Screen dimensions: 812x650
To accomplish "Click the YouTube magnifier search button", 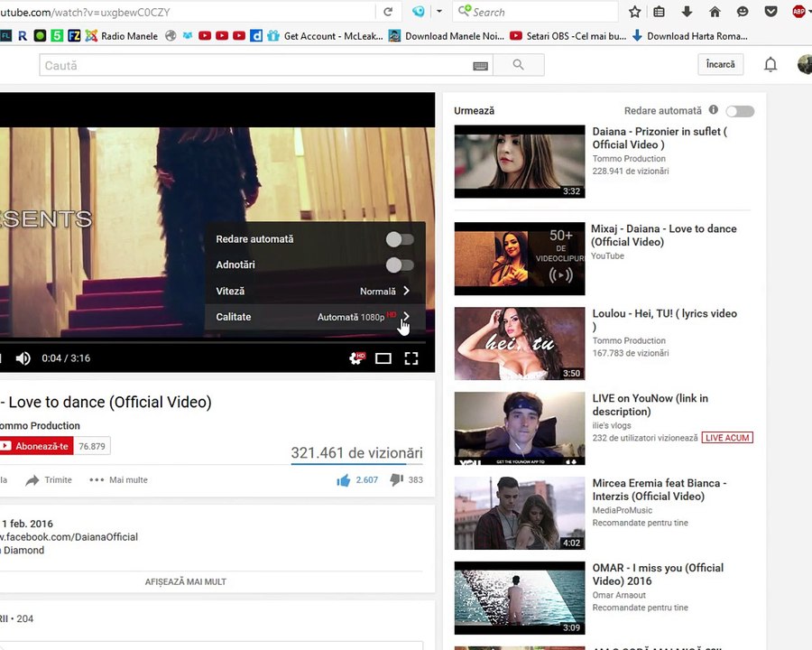I will pos(519,65).
